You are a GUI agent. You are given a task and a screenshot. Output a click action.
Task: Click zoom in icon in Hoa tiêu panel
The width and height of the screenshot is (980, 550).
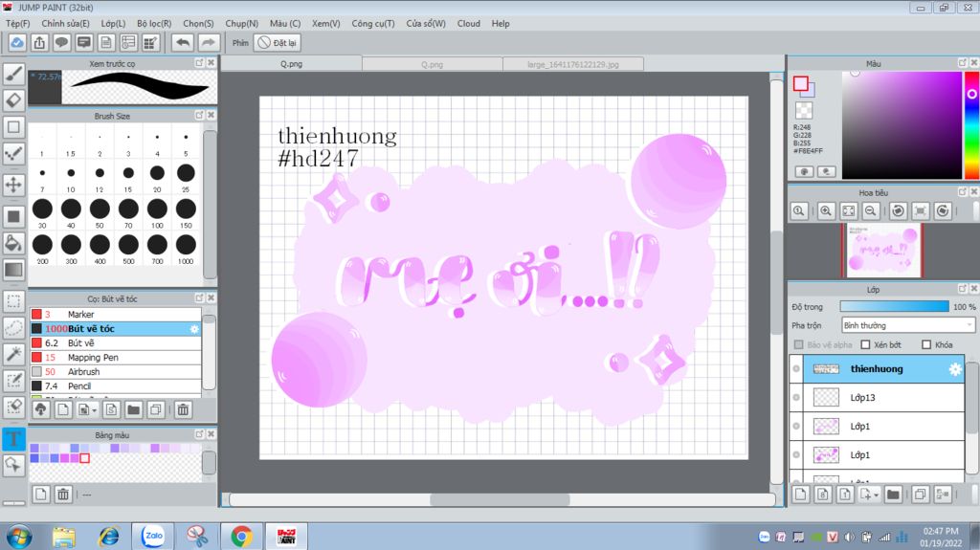click(826, 210)
